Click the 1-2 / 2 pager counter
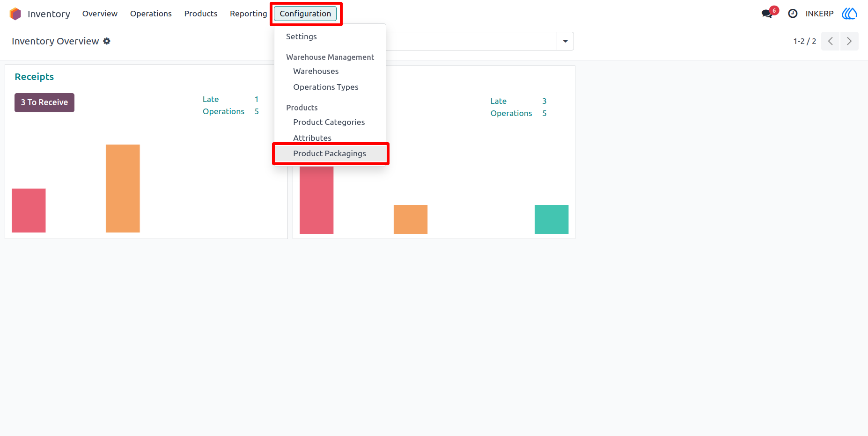The image size is (868, 436). [x=805, y=41]
